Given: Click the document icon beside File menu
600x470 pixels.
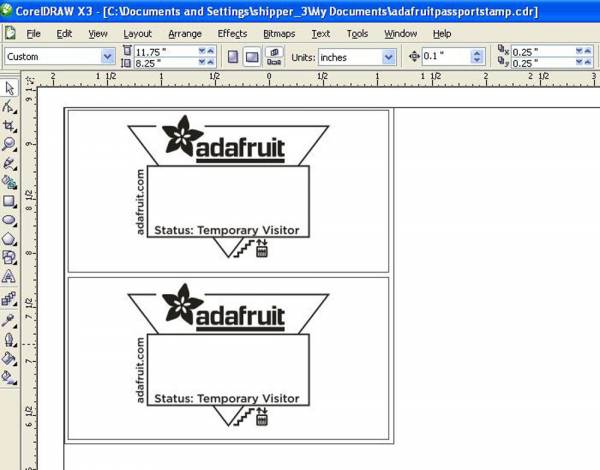Looking at the screenshot, I should click(x=10, y=33).
